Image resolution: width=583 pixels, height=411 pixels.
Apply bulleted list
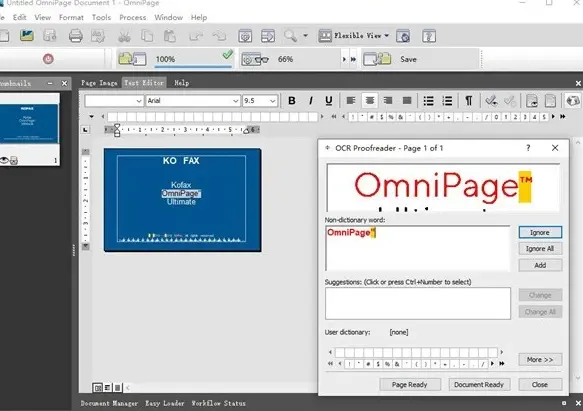[428, 100]
